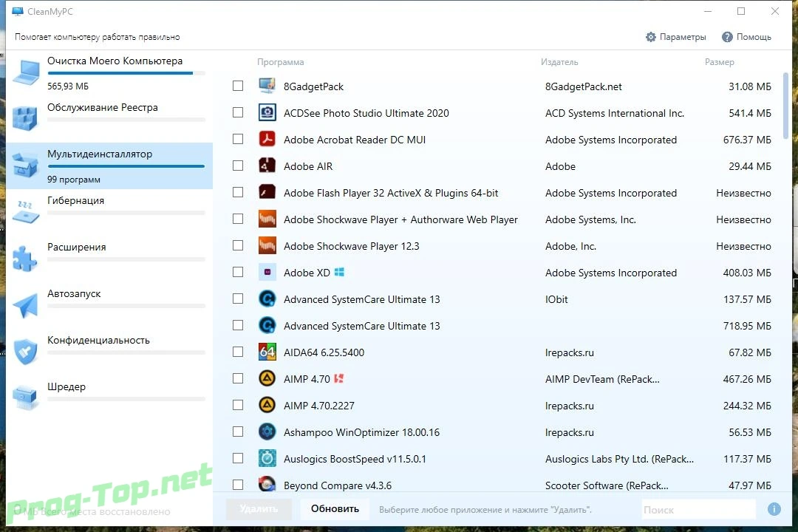Check the 8GadgetPack checkbox
The image size is (798, 532).
[x=238, y=86]
